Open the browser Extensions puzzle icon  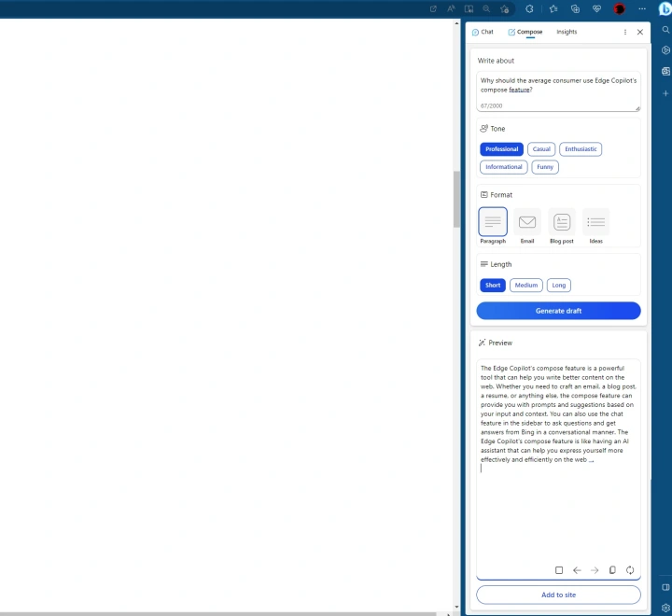pos(529,8)
